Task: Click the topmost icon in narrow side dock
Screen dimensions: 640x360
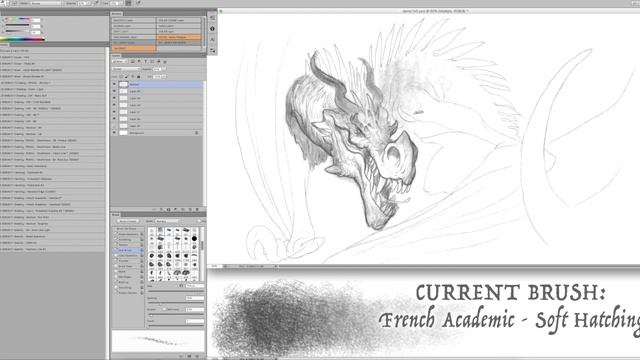Action: [212, 18]
